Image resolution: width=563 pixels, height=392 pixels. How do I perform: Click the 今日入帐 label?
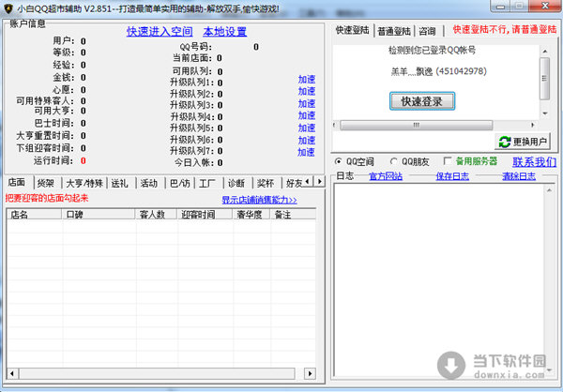[x=194, y=162]
